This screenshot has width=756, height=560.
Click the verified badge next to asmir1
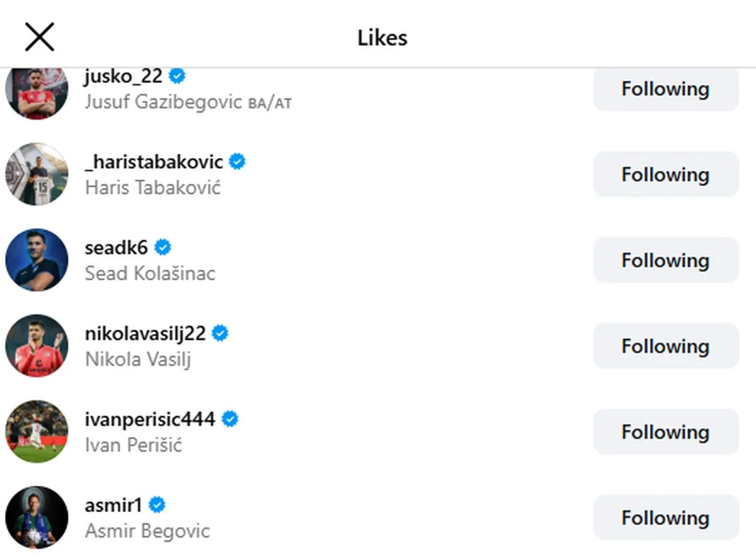pos(157,505)
